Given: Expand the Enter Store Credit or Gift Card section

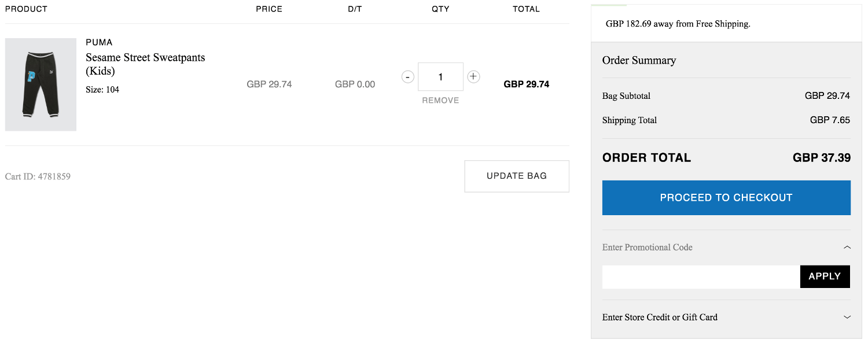Looking at the screenshot, I should click(847, 317).
